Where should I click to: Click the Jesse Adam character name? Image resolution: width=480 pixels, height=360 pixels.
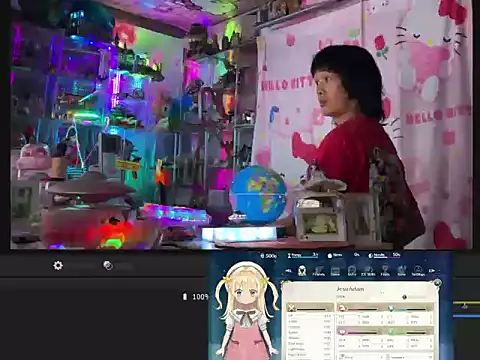click(350, 289)
